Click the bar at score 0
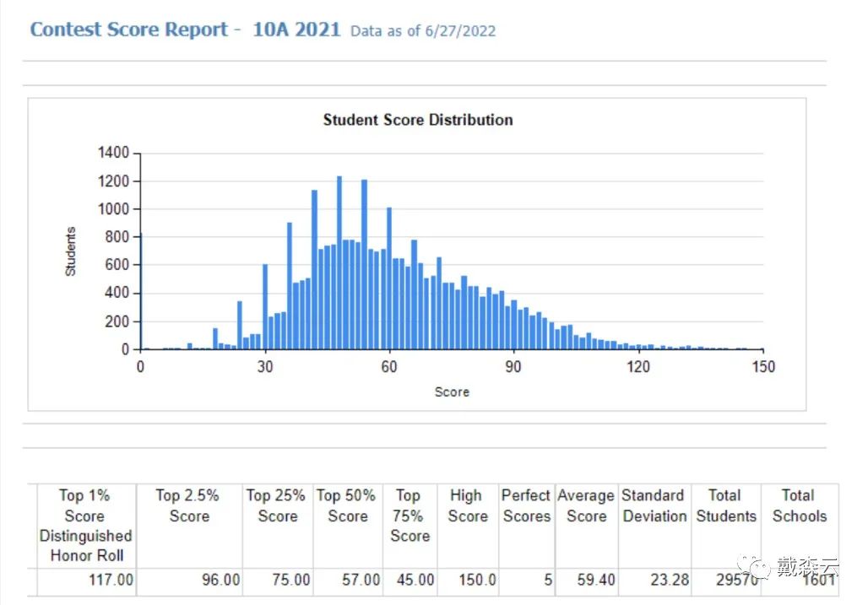This screenshot has height=605, width=868. 141,291
